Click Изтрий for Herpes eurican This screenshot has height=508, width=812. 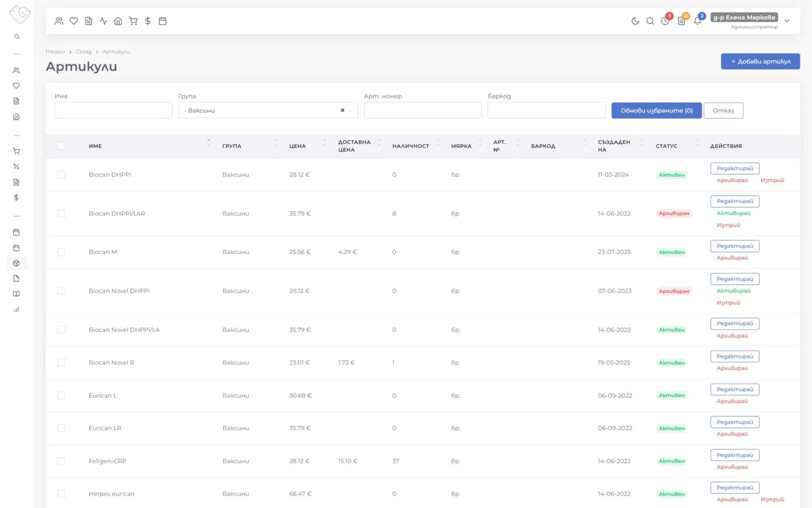[772, 500]
